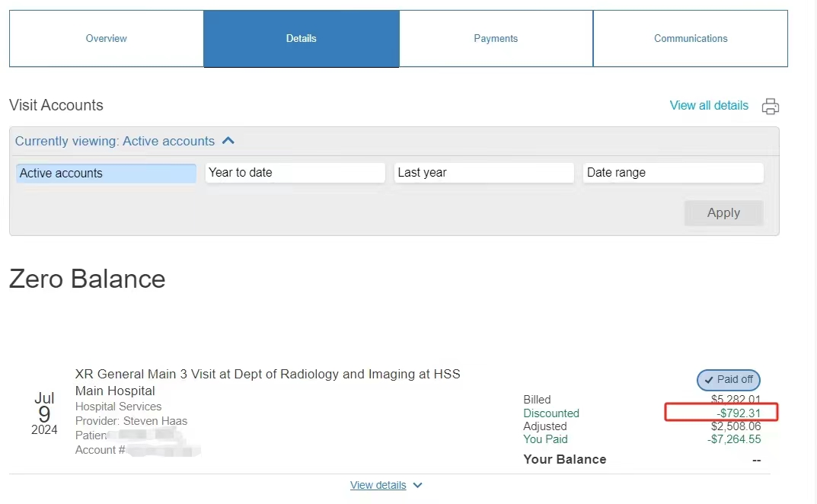Pick the Last year filter option
Viewport: 817px width, 504px height.
(483, 173)
